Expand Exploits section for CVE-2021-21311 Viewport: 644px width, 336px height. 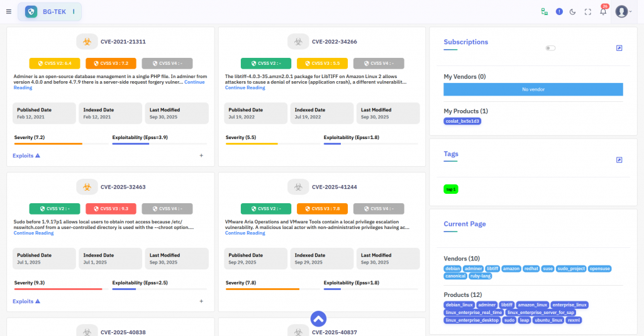[x=26, y=155]
